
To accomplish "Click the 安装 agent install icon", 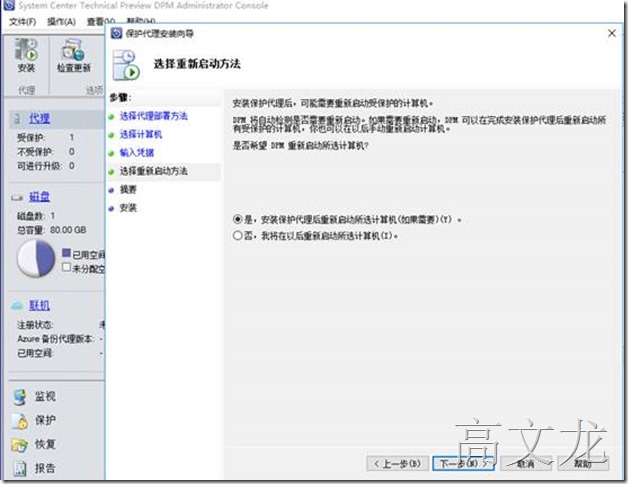I will (26, 50).
